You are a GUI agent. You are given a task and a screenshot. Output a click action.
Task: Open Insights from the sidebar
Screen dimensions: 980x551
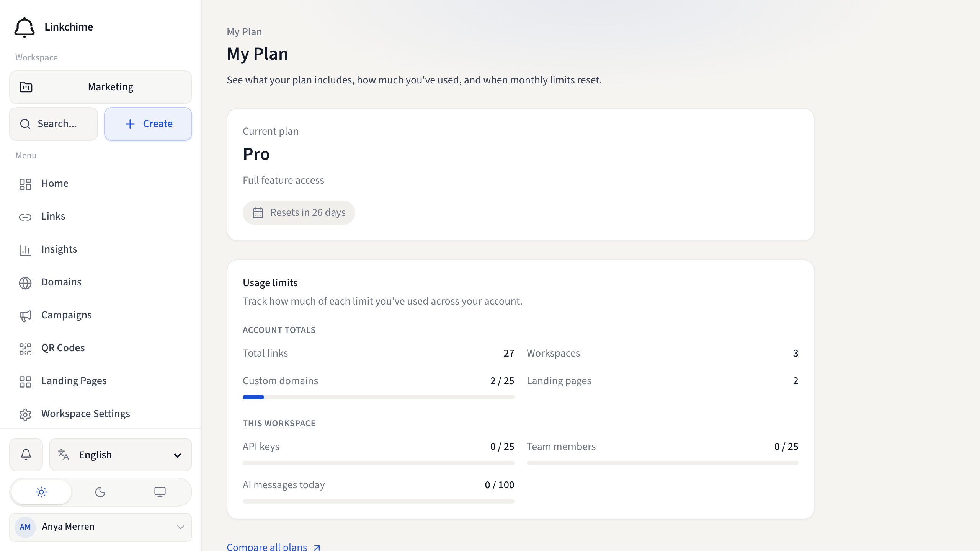pyautogui.click(x=101, y=249)
